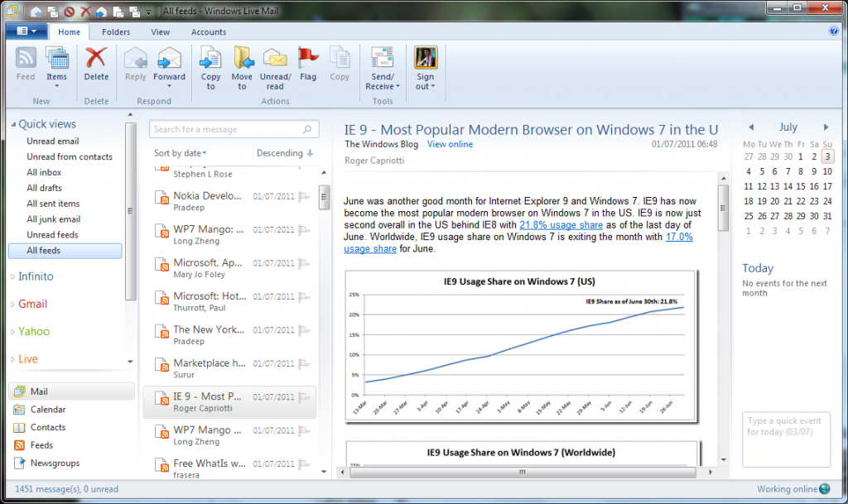Screen dimensions: 848x504
Task: Open the Send/Receive dropdown menu
Action: coord(382,86)
